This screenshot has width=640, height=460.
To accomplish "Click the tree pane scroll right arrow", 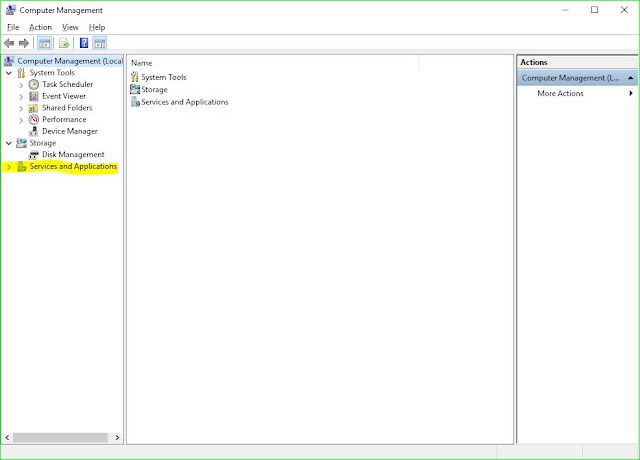I will [x=117, y=438].
